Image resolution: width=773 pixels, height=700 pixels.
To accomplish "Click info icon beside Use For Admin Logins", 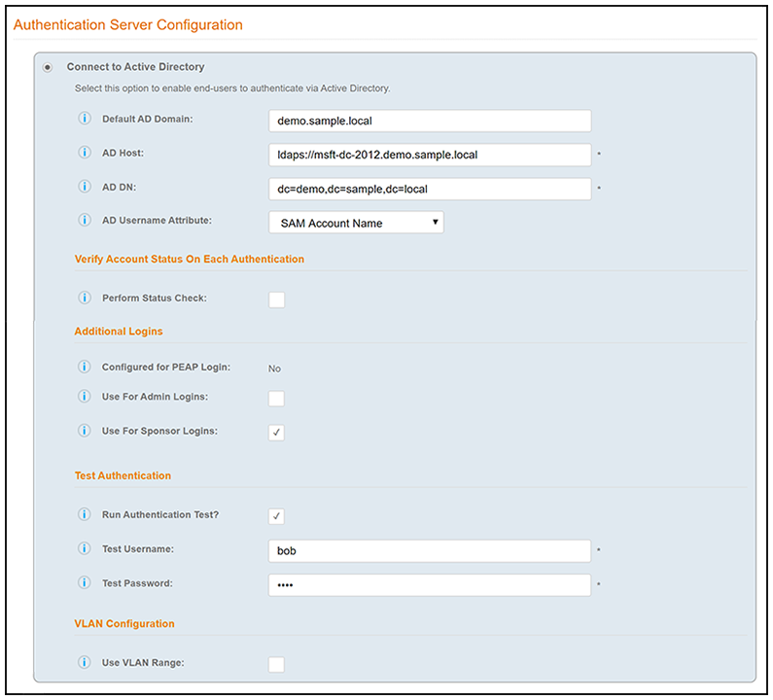I will (85, 397).
